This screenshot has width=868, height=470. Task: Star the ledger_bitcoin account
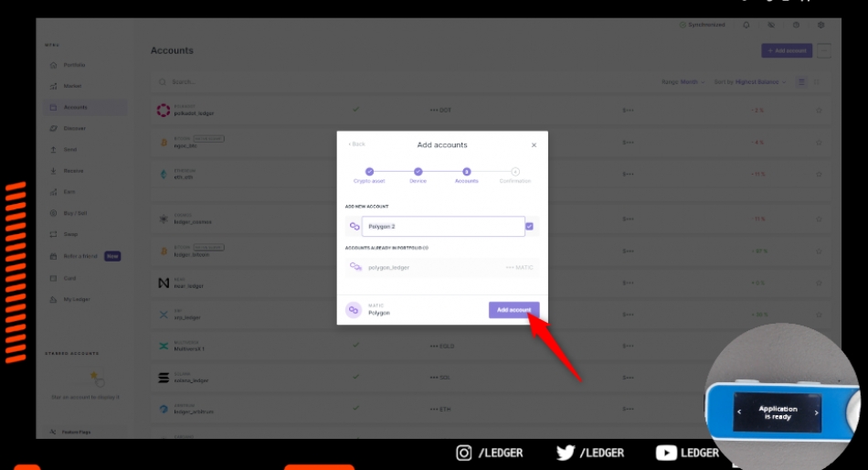(x=819, y=251)
